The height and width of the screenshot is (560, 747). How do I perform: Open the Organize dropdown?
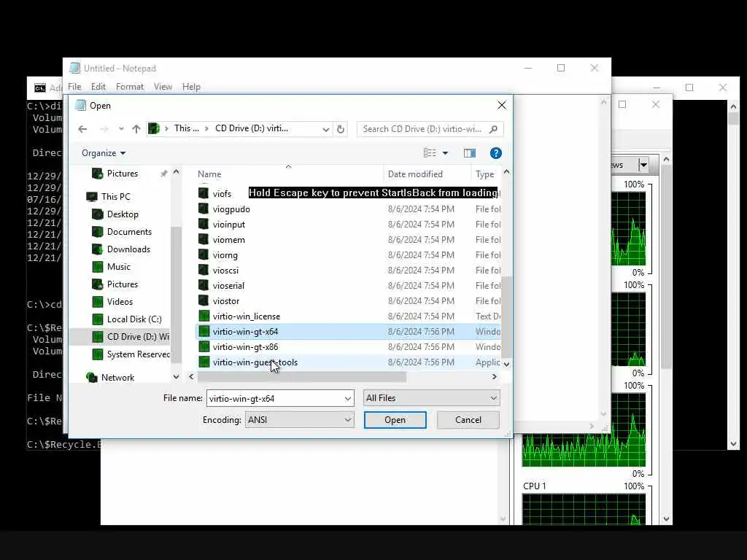tap(104, 153)
